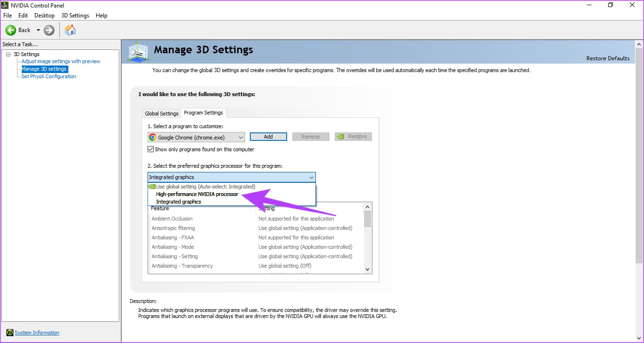Screen dimensions: 644x343
Task: Open Set PhysX Configuration tree item
Action: [x=49, y=76]
